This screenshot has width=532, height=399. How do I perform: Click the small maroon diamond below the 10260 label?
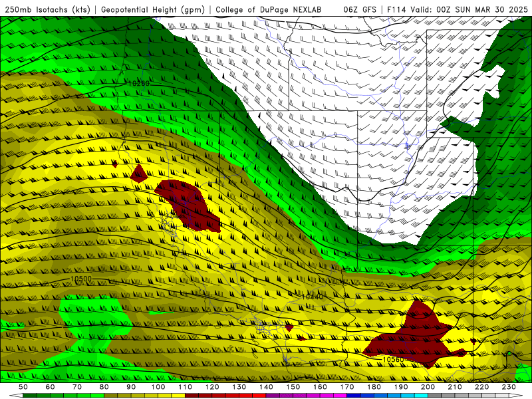click(139, 174)
